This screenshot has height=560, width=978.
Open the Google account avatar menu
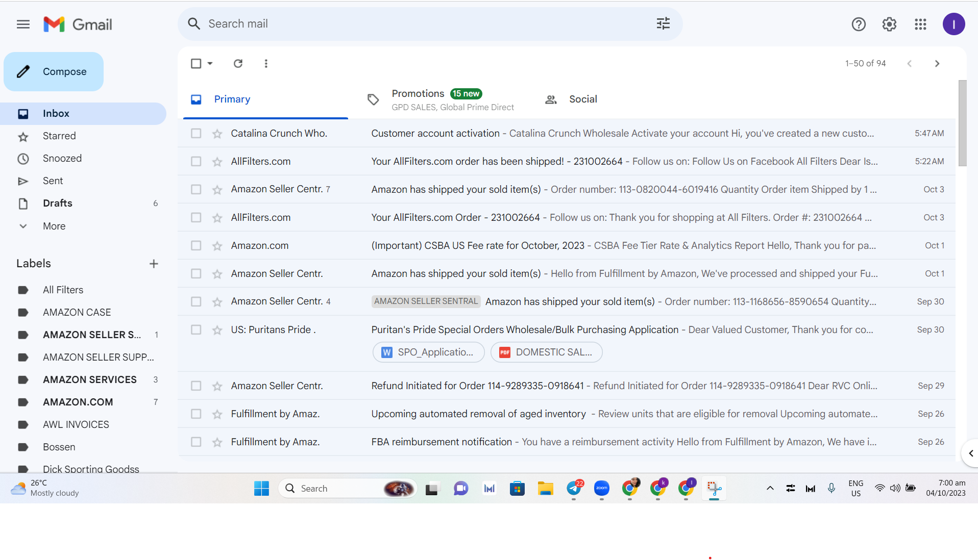(x=953, y=24)
